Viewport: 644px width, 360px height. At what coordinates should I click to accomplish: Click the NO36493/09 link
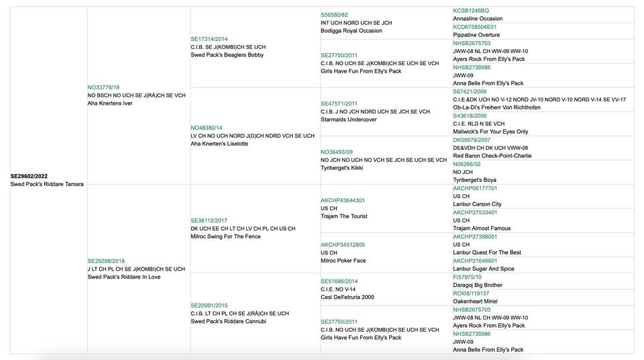coord(337,152)
